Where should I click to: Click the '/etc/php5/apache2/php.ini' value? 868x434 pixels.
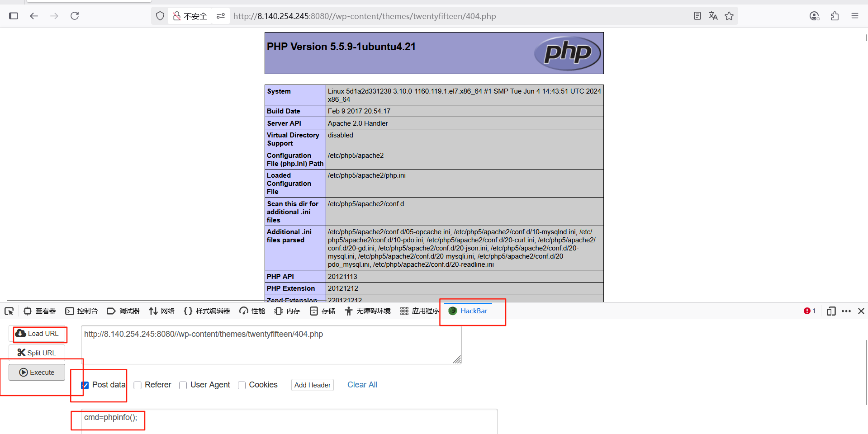point(367,175)
